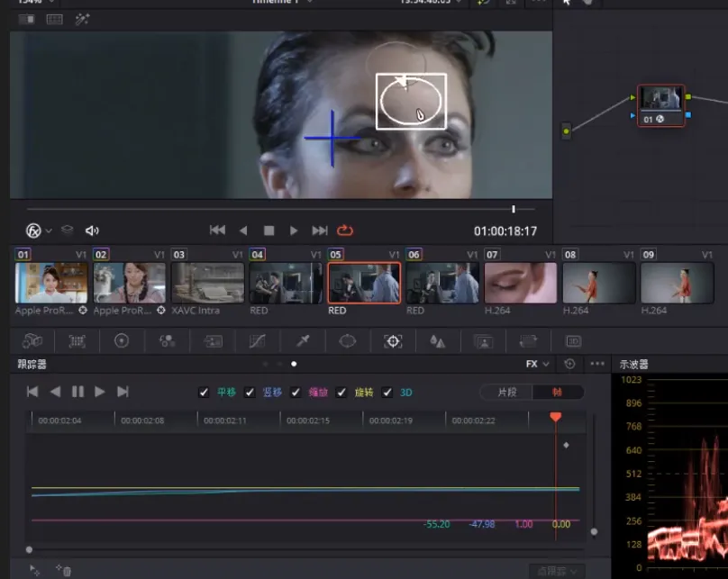Click the viewer timecode 01:00:18:17
Viewport: 728px width, 579px height.
tap(505, 231)
